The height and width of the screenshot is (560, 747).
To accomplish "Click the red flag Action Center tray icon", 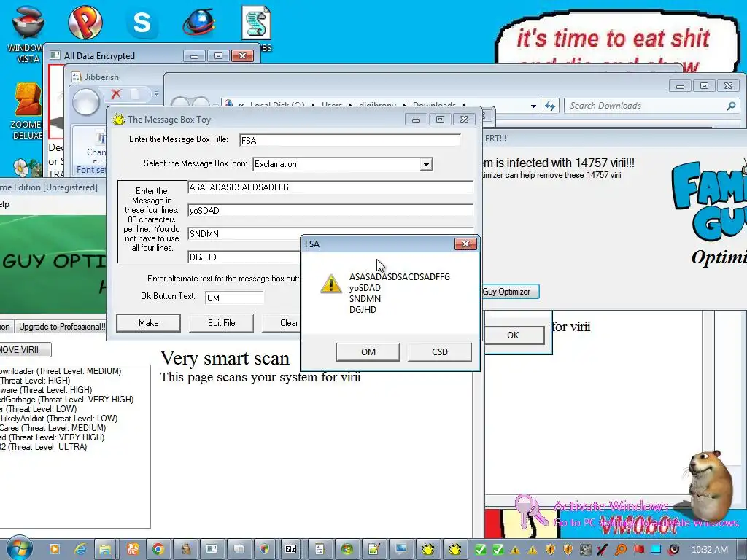I will [x=638, y=550].
